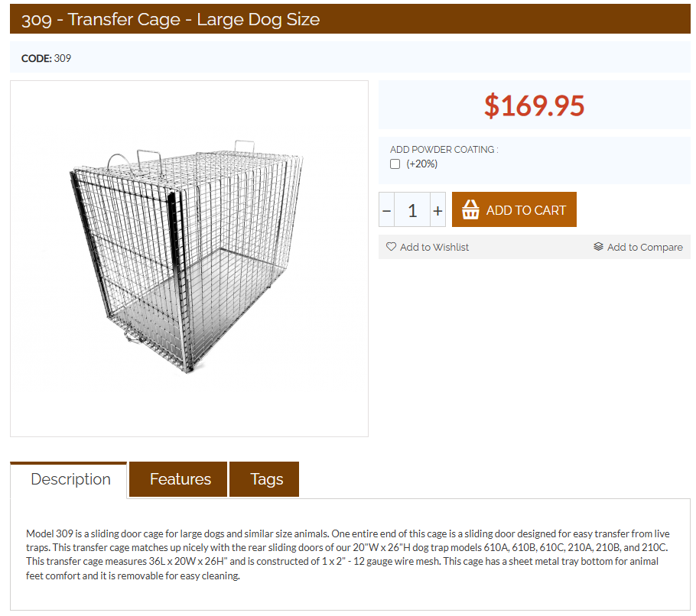Enable the powder coating checkbox
This screenshot has height=616, width=696.
coord(395,164)
